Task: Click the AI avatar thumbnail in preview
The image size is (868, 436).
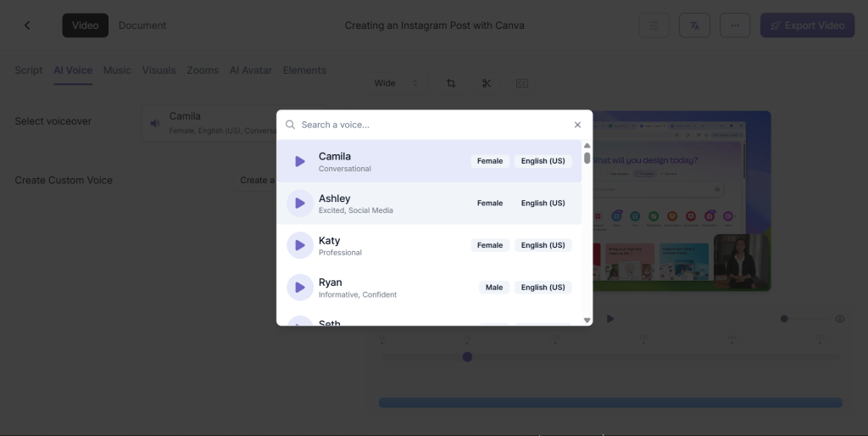Action: [x=741, y=261]
